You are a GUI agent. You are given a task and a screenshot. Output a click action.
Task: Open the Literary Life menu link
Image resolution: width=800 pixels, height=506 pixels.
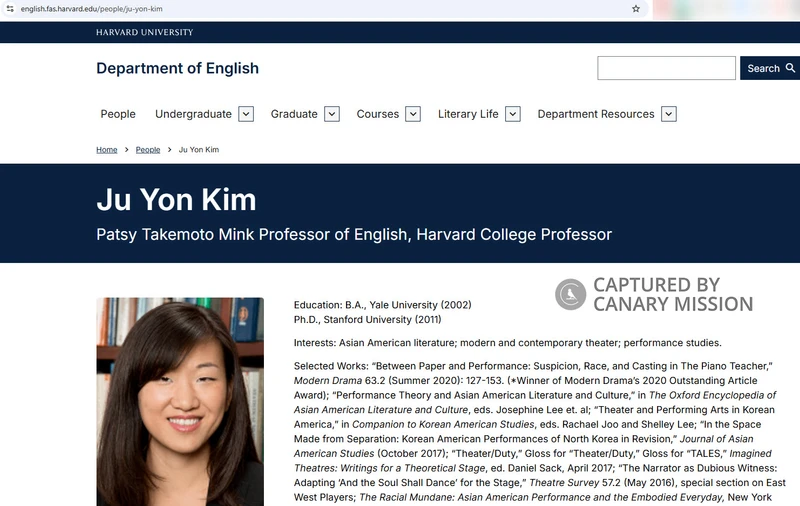[468, 114]
